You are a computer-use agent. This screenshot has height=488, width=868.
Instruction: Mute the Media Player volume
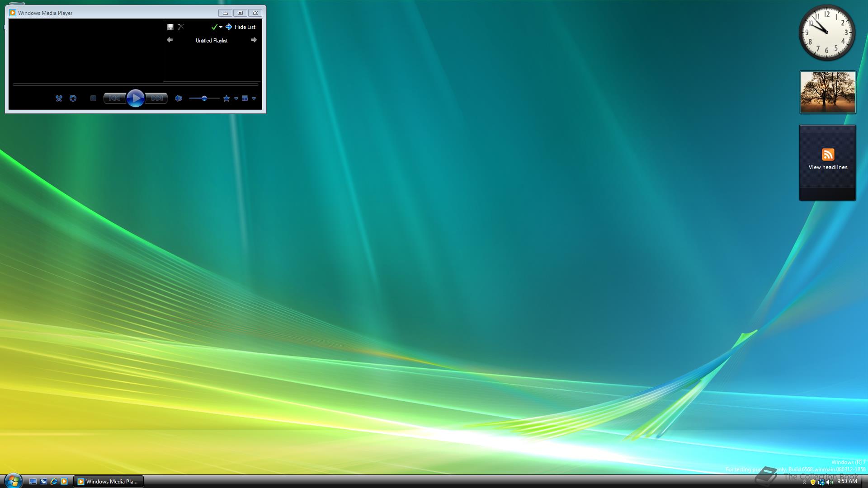point(179,98)
